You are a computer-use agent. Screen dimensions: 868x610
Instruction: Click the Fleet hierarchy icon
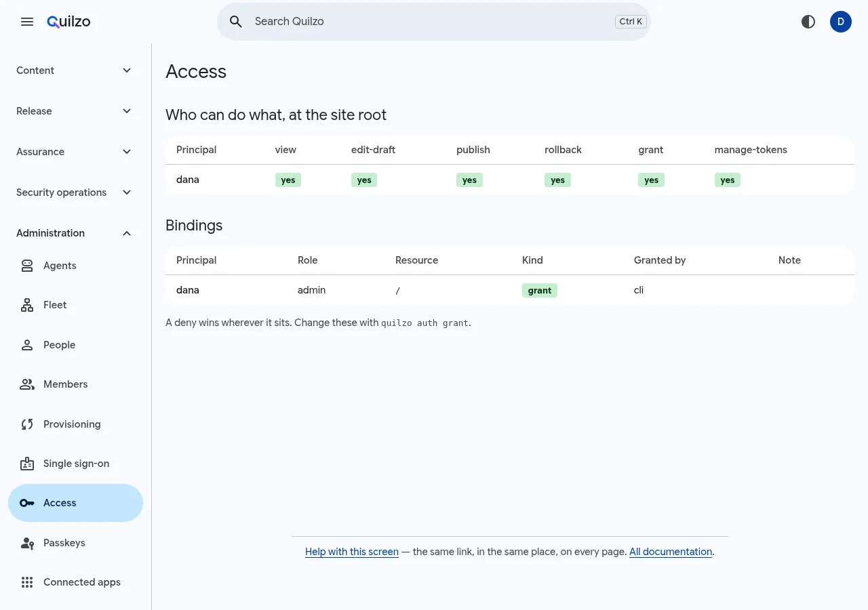point(27,305)
